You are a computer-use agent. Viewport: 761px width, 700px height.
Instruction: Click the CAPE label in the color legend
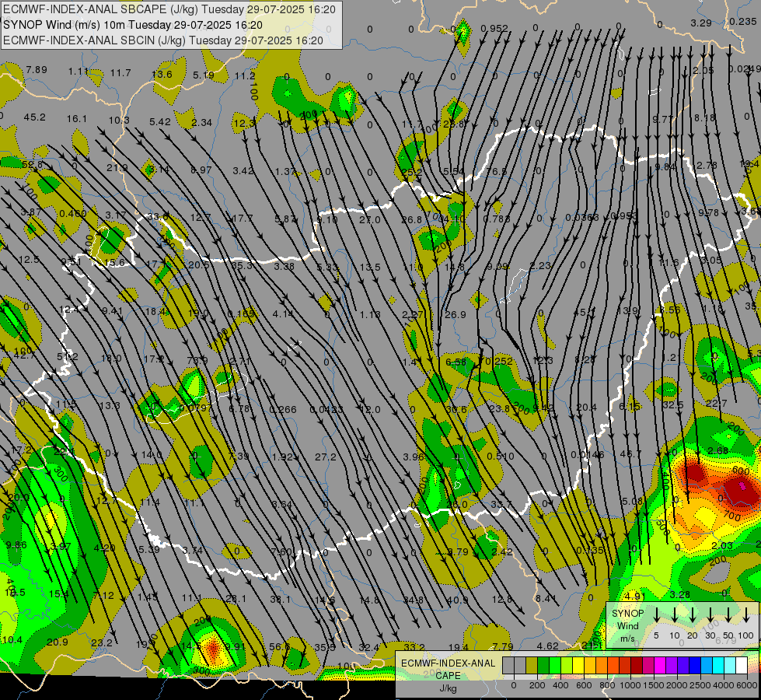448,675
